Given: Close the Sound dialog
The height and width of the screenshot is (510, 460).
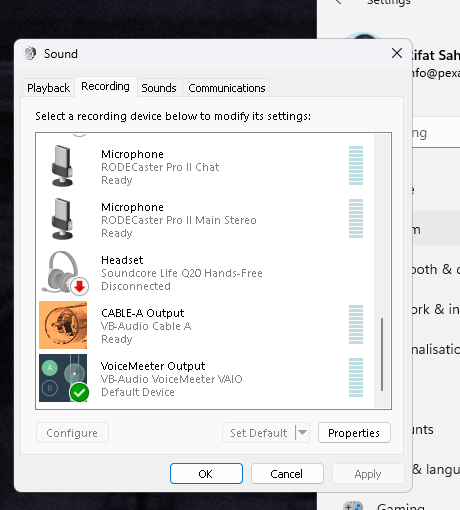Looking at the screenshot, I should pos(397,53).
